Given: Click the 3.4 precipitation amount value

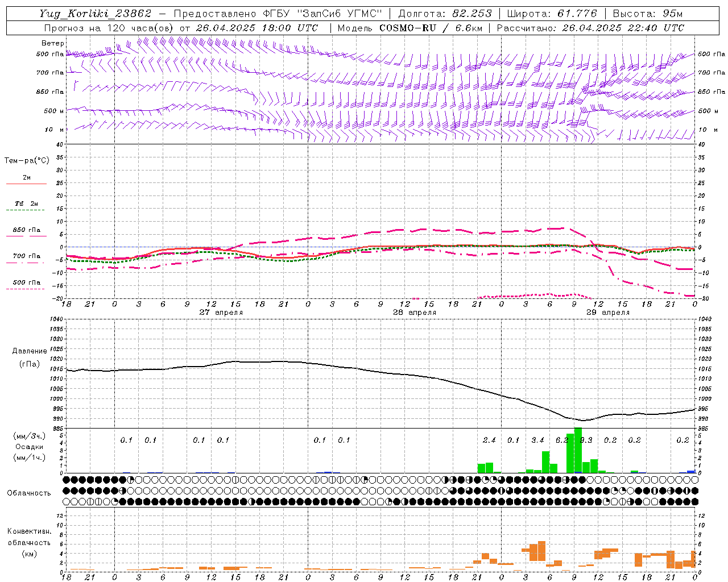Looking at the screenshot, I should tap(537, 440).
